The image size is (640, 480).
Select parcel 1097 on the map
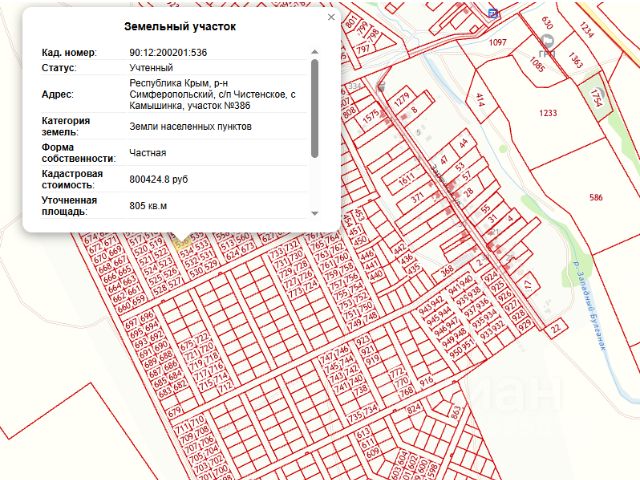(x=497, y=42)
